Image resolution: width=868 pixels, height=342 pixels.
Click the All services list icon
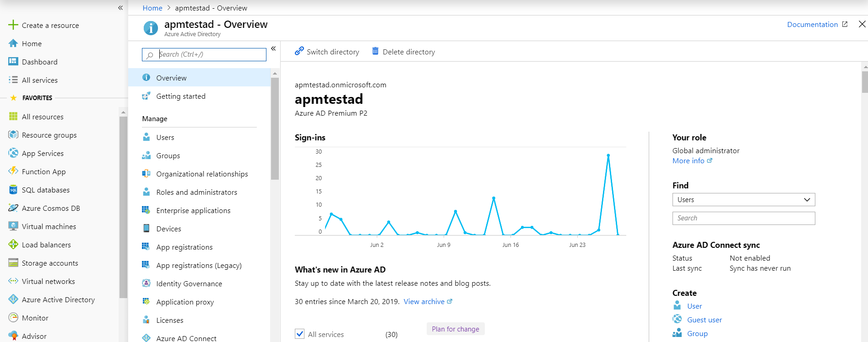click(13, 80)
